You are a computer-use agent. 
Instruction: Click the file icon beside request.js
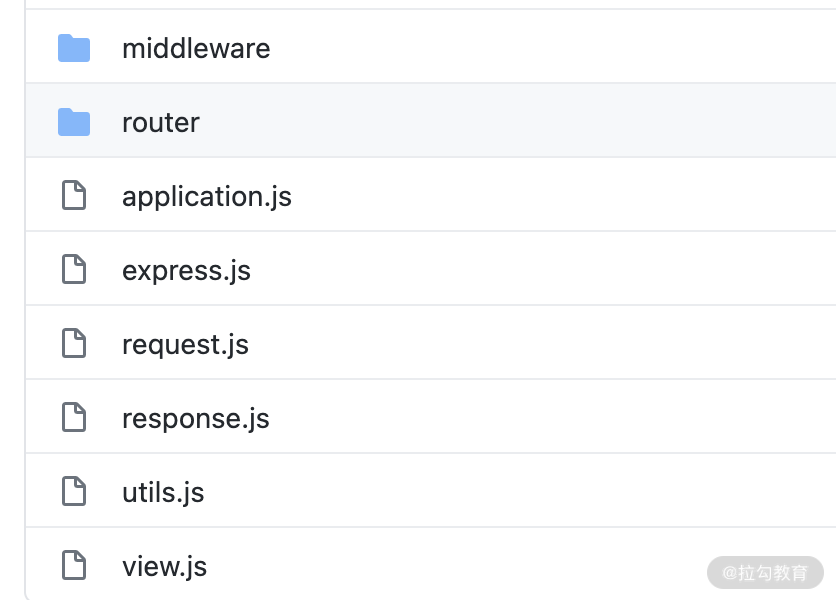(74, 343)
